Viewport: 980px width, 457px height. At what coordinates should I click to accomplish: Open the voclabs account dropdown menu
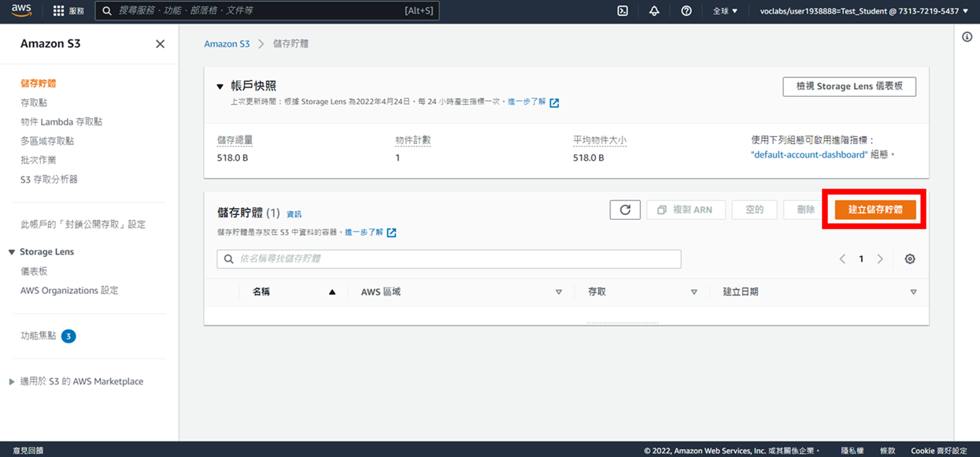(864, 11)
